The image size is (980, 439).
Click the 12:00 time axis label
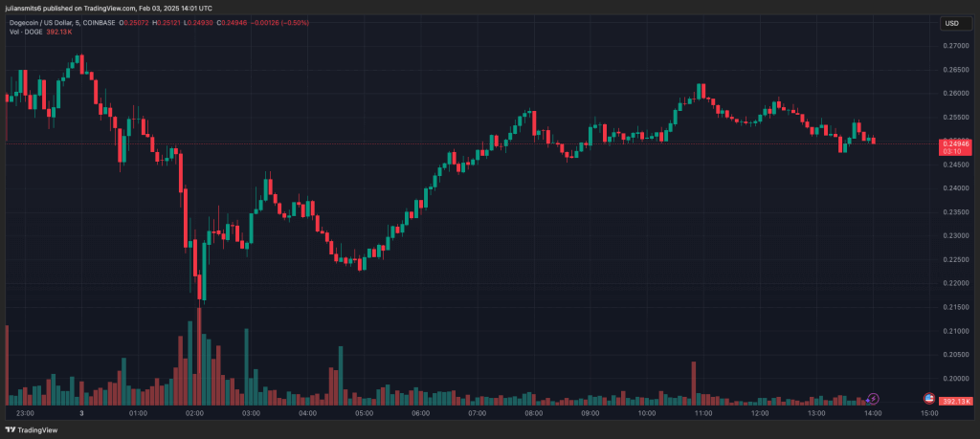click(x=760, y=413)
